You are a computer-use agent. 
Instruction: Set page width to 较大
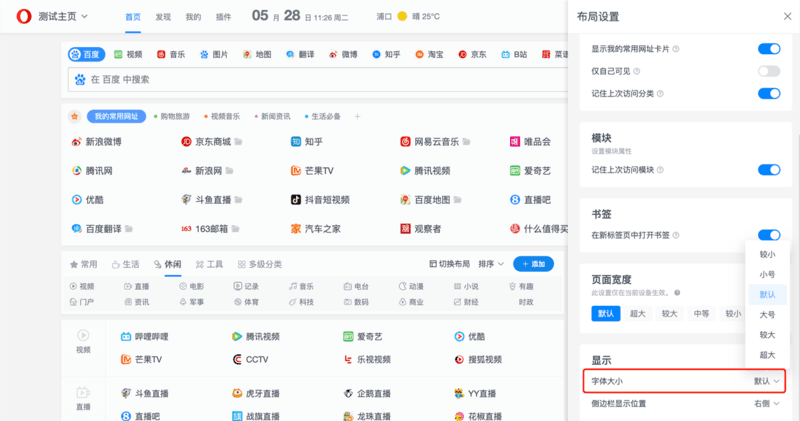click(669, 313)
